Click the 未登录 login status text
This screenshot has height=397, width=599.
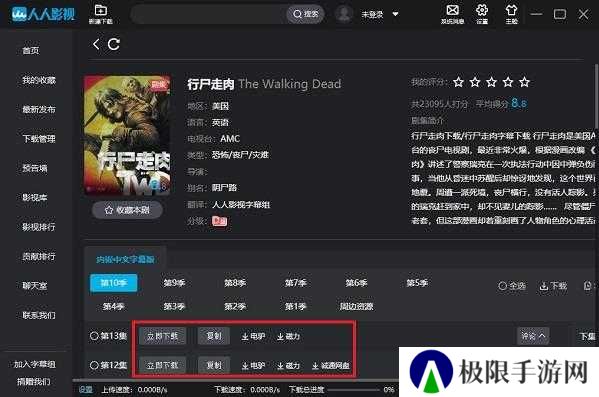point(372,15)
